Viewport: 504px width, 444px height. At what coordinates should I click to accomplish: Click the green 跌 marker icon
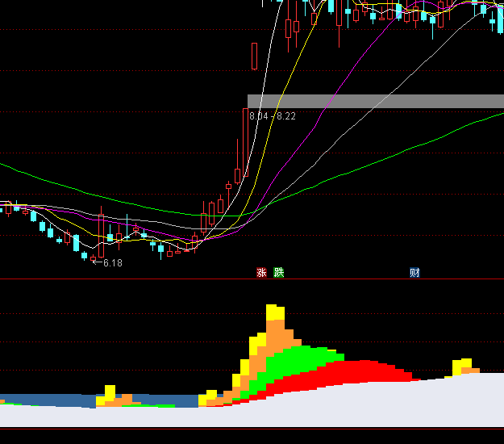tap(278, 273)
